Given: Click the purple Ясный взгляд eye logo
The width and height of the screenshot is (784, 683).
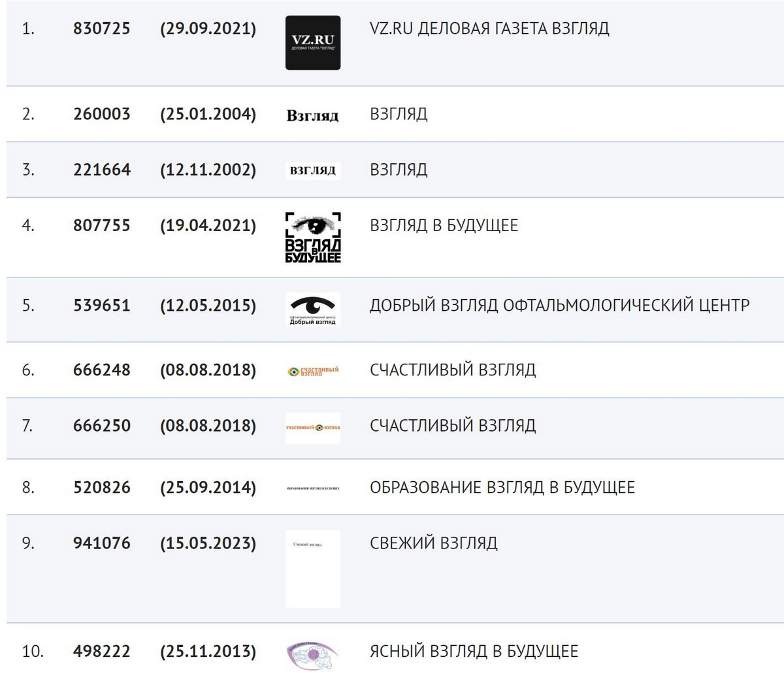Looking at the screenshot, I should (313, 654).
